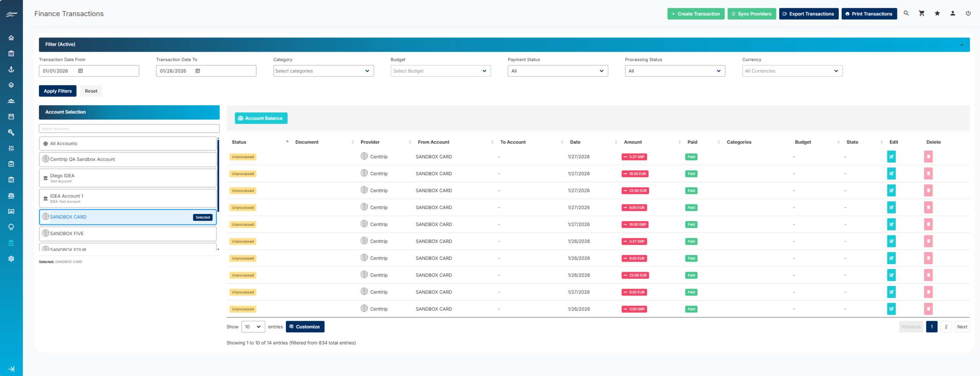Click the Create Transaction button
The height and width of the screenshot is (376, 980).
pyautogui.click(x=696, y=14)
